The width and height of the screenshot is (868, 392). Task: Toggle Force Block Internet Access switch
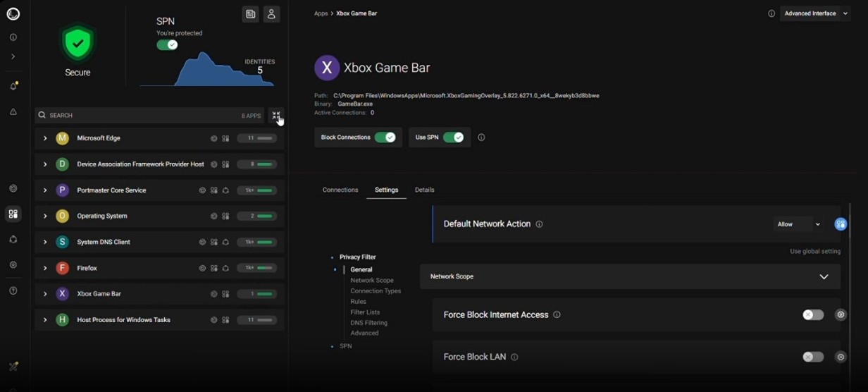point(813,315)
